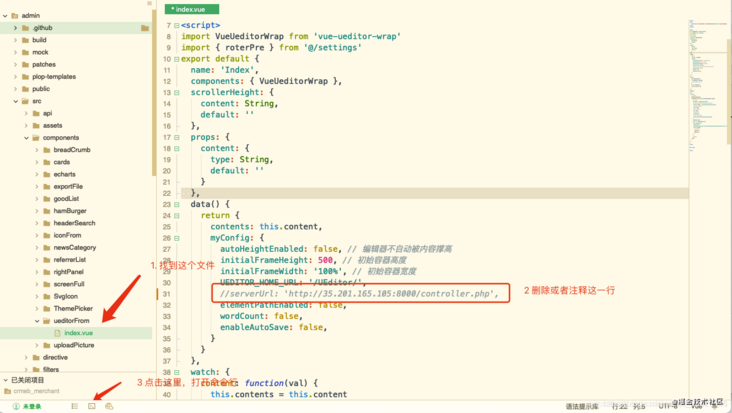
Task: Select the assets folder
Action: click(52, 126)
